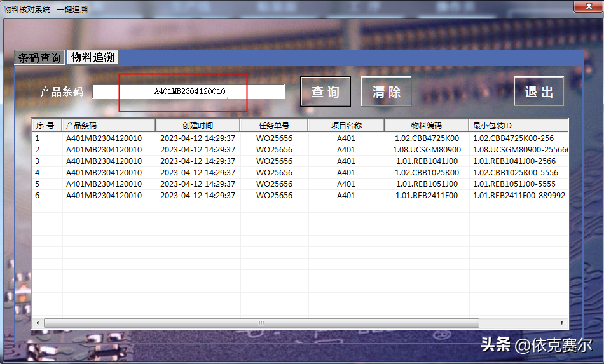The width and height of the screenshot is (604, 364).
Task: Click barcode A401MB2304120010 in row 6
Action: pyautogui.click(x=104, y=196)
